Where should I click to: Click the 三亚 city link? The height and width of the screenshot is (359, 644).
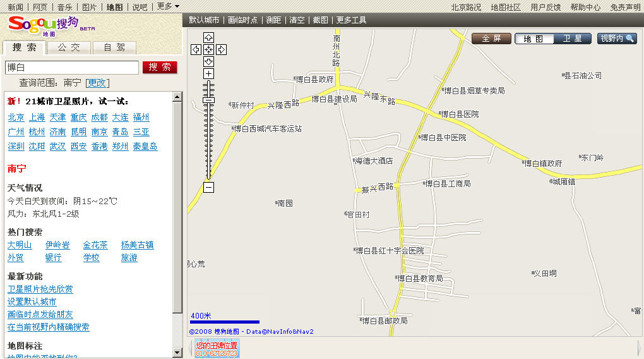[x=141, y=132]
